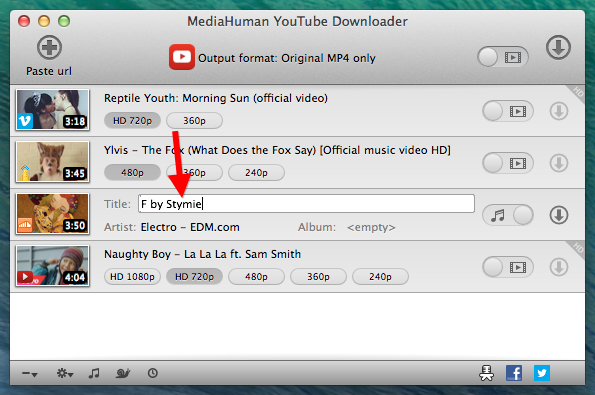Select 480p for Naughty Boy video
Viewport: 595px width, 395px height.
pos(256,277)
